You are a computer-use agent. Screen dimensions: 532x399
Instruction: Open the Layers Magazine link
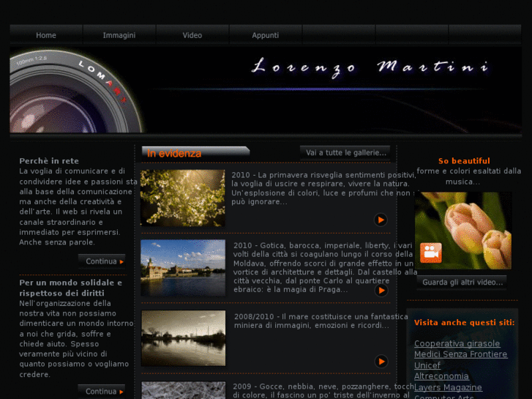click(x=448, y=387)
